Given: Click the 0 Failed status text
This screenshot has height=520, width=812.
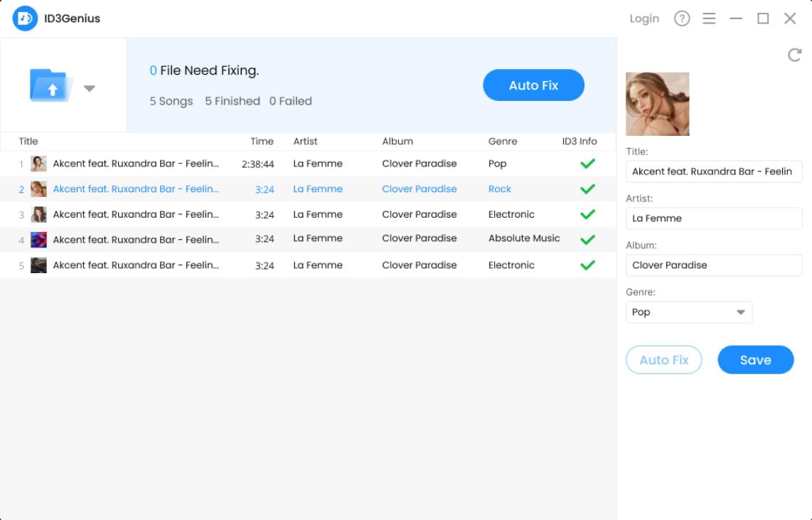Looking at the screenshot, I should [x=291, y=101].
